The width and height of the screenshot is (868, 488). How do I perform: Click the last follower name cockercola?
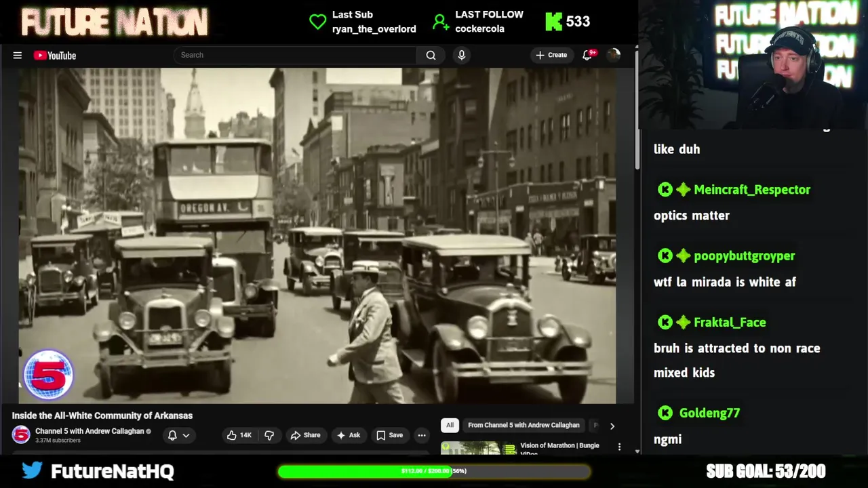[479, 28]
